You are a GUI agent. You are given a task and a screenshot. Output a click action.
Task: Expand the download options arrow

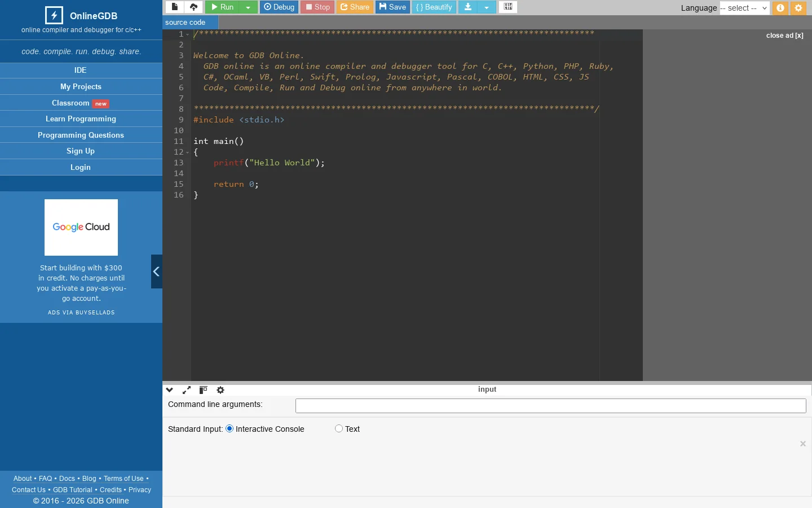point(487,7)
